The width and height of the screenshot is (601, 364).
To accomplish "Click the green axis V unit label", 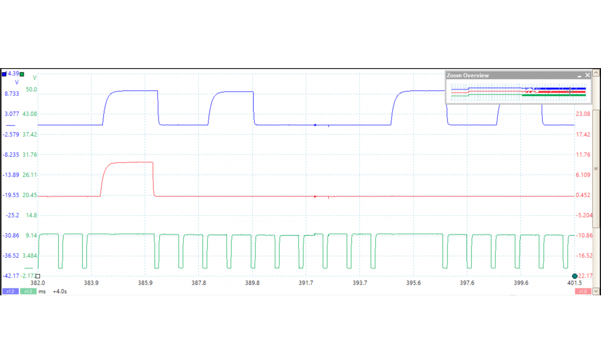I will tap(34, 77).
